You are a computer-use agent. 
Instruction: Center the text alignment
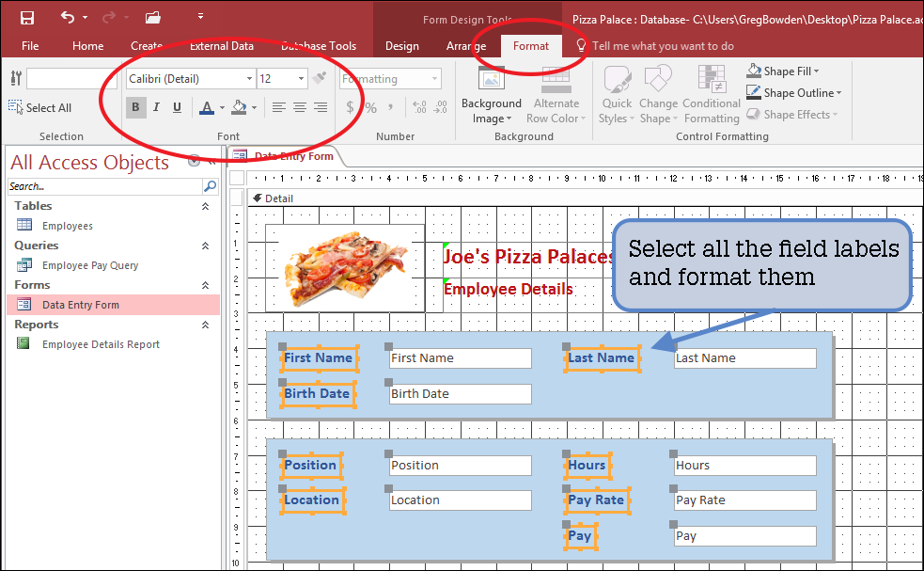point(300,107)
